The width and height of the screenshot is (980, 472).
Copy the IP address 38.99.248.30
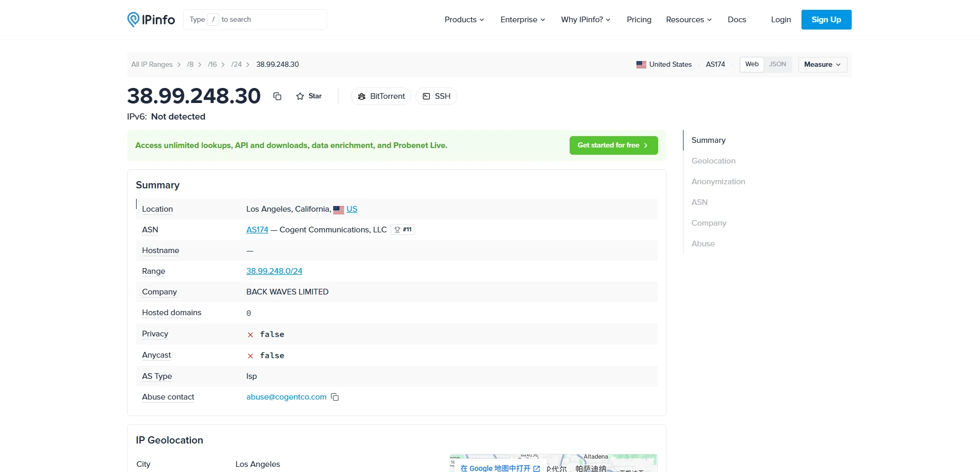pyautogui.click(x=277, y=96)
